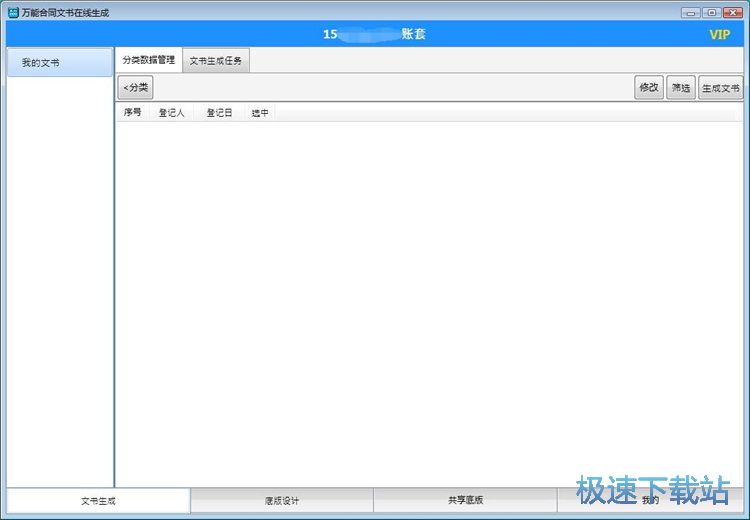Image resolution: width=750 pixels, height=520 pixels.
Task: Select 我的文书 in the left sidebar
Action: click(x=60, y=63)
